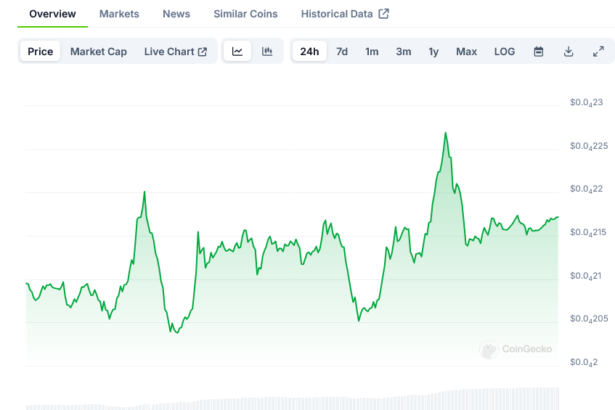Viewport: 615px width, 410px height.
Task: Toggle the Price chart mode
Action: tap(41, 51)
